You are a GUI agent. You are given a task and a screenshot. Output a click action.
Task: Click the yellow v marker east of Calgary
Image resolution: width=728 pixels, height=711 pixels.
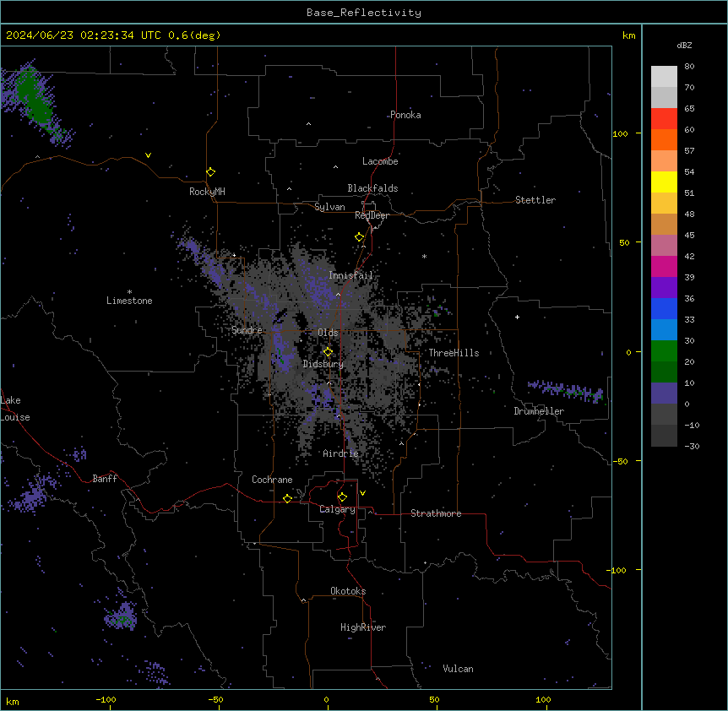pos(362,493)
